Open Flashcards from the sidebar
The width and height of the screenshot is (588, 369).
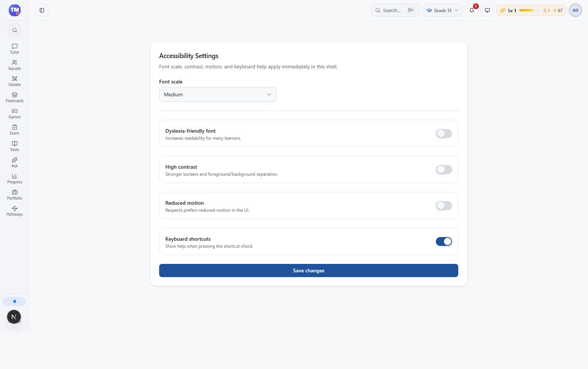15,97
